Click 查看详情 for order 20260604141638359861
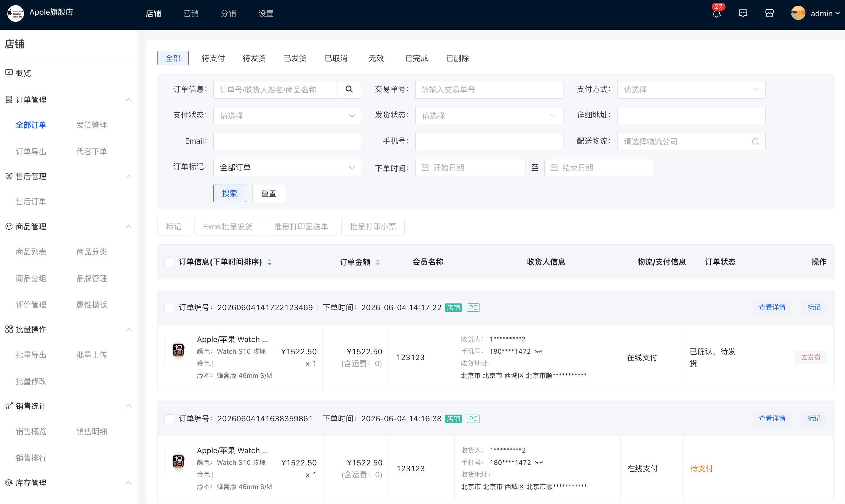 (772, 418)
